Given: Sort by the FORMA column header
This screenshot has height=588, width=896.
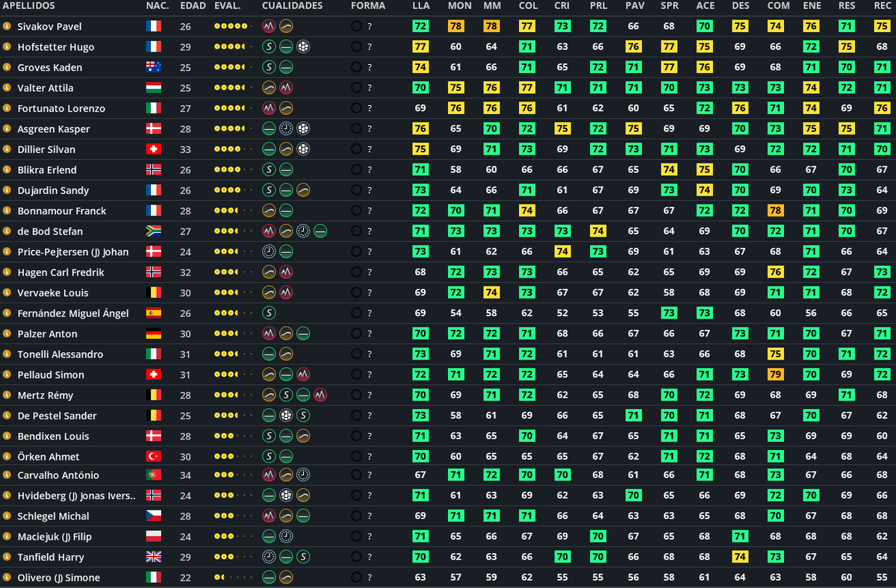Looking at the screenshot, I should point(368,6).
